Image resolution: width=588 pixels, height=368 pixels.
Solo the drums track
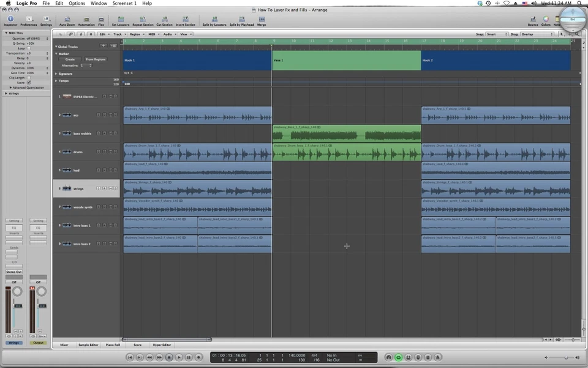pyautogui.click(x=115, y=151)
